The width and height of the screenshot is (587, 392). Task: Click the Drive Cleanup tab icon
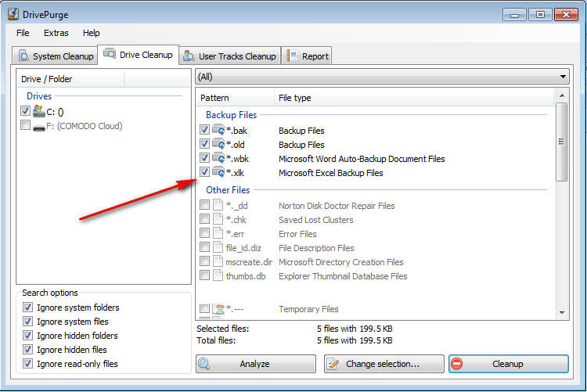tap(110, 53)
